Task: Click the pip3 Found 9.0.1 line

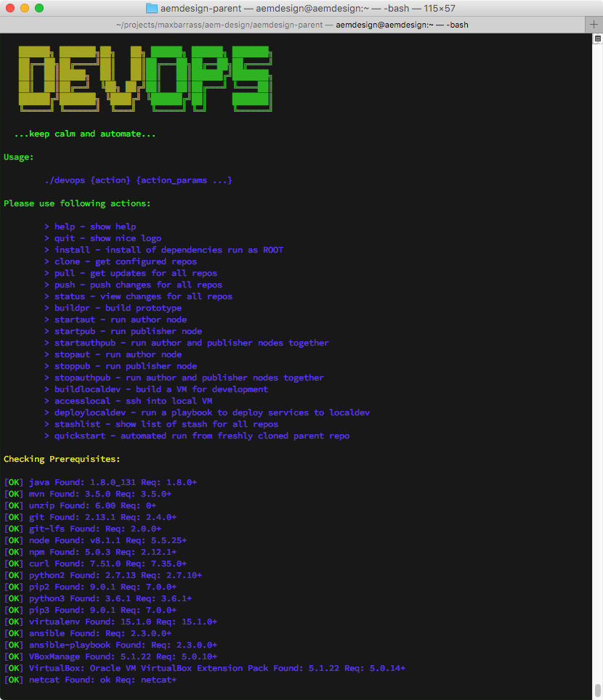Action: click(x=90, y=610)
